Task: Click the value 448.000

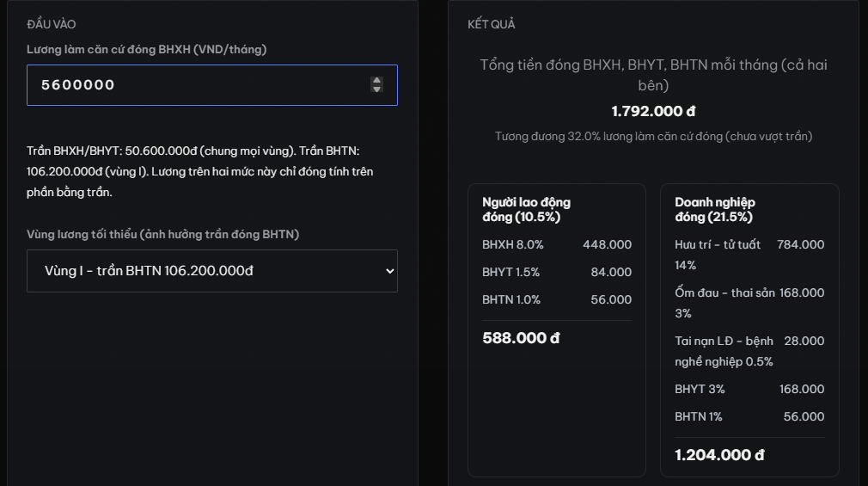Action: [607, 245]
